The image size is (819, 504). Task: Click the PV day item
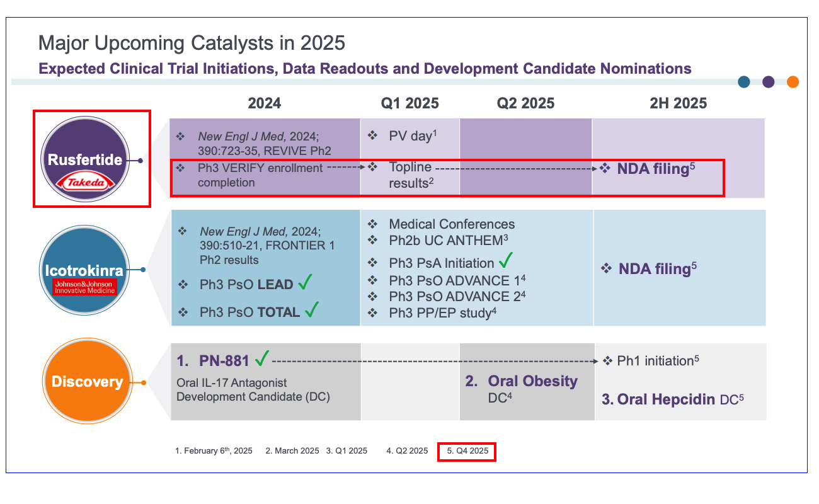tap(413, 135)
